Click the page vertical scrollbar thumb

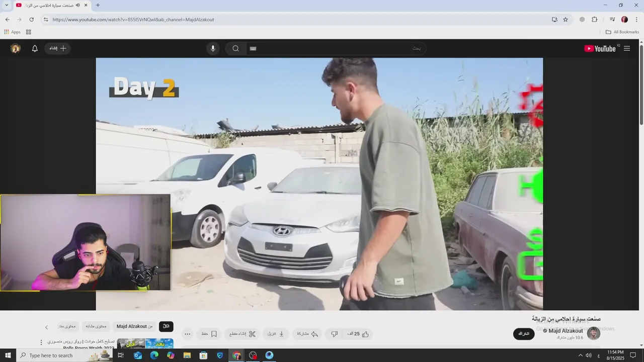[641, 85]
